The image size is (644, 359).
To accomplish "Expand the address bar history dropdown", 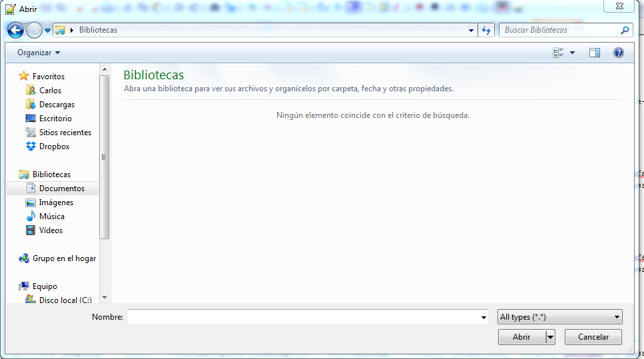I will (471, 30).
